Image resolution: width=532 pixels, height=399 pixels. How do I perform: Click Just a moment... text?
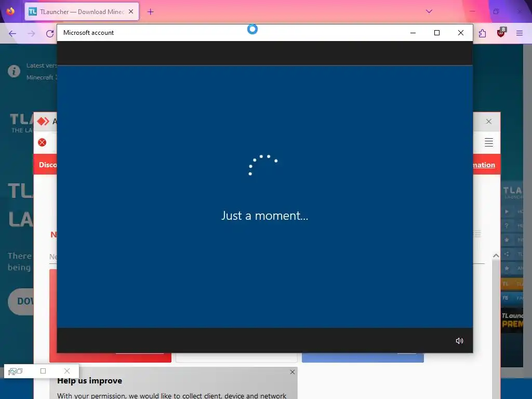[x=264, y=216]
